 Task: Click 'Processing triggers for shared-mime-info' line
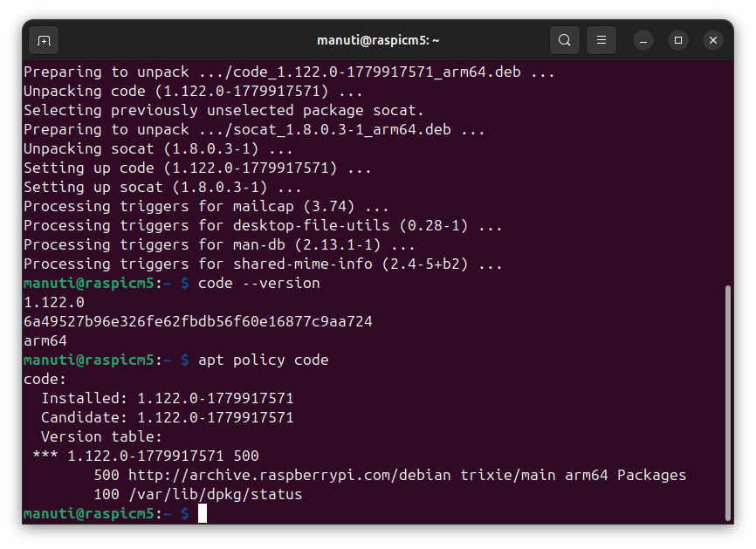click(264, 264)
